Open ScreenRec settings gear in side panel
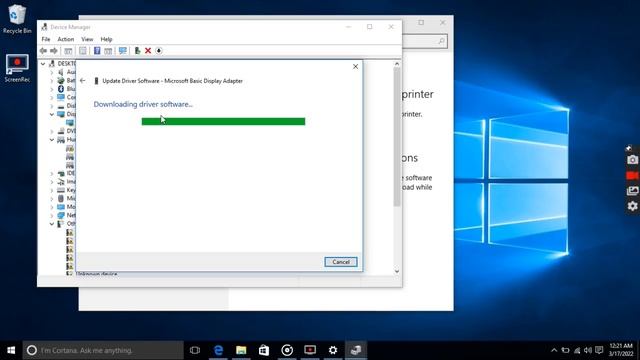Image resolution: width=640 pixels, height=360 pixels. 632,206
